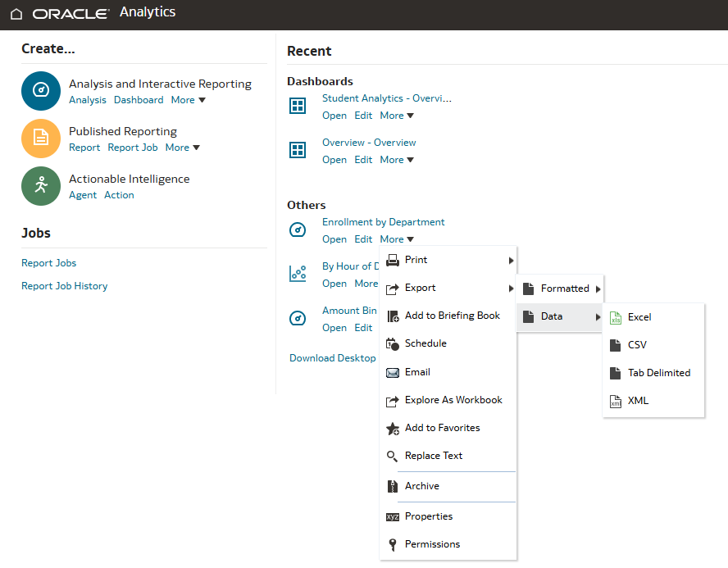Expand the Print submenu arrow
The image size is (728, 568).
click(511, 261)
